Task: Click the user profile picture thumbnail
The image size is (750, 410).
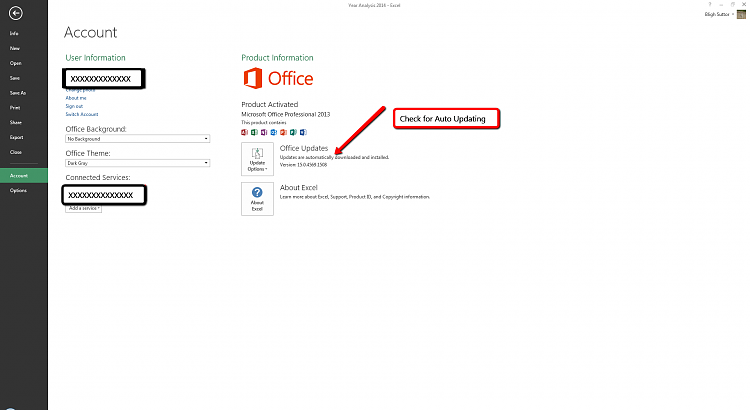Action: (741, 14)
